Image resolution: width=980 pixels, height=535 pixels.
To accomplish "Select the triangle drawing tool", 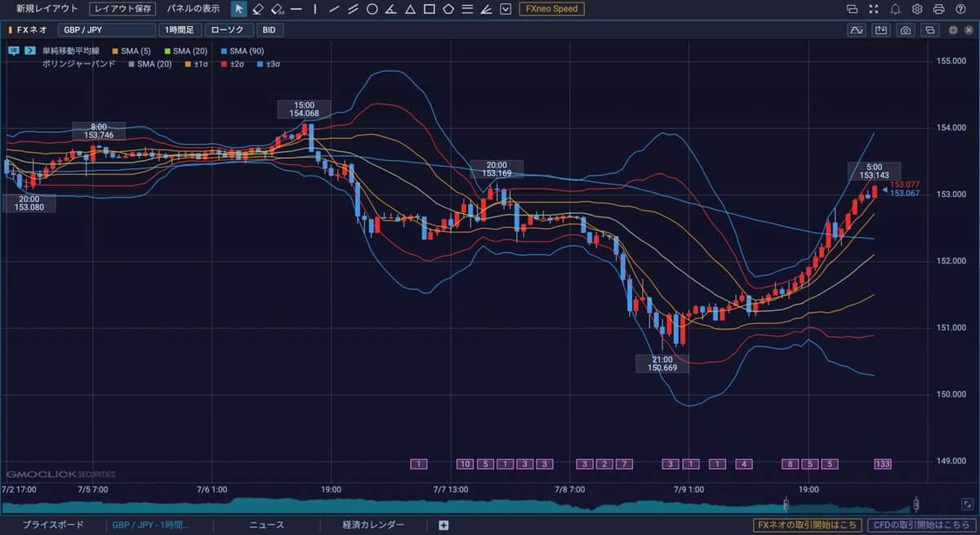I will click(409, 9).
